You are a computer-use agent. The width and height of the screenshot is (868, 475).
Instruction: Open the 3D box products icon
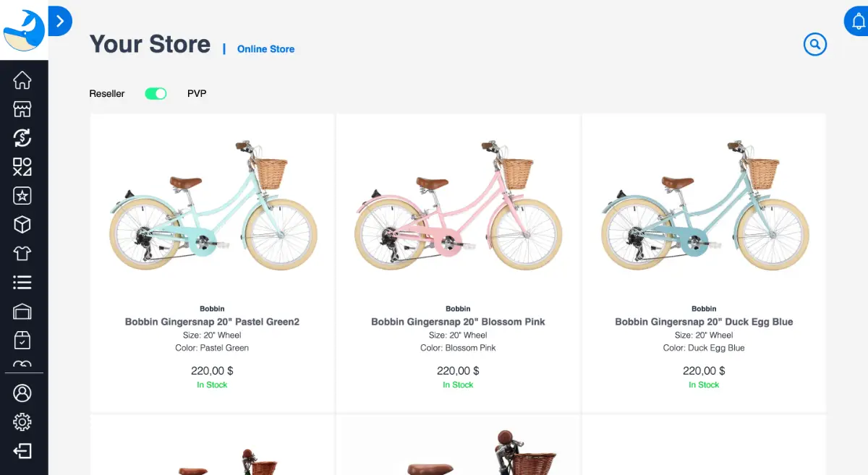(22, 225)
